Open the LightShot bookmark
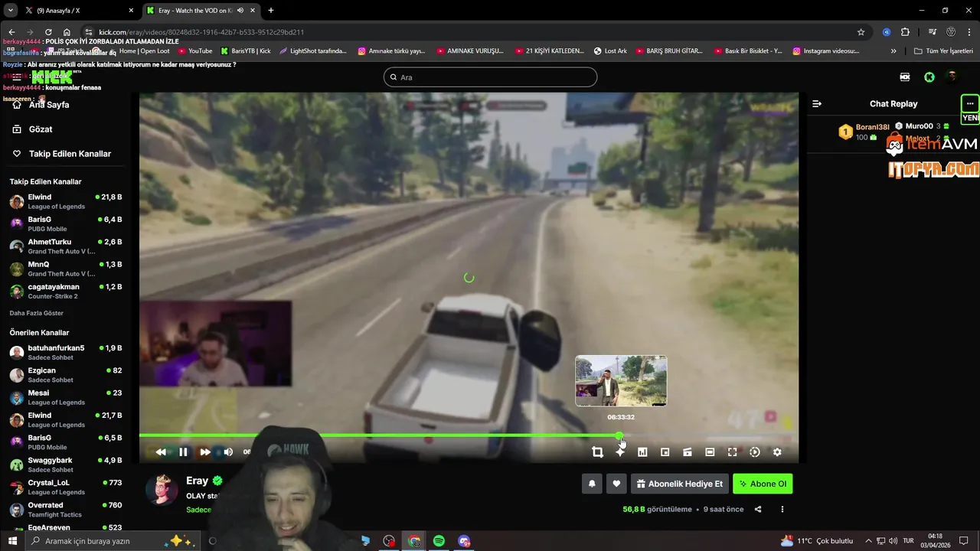This screenshot has width=980, height=551. tap(312, 51)
